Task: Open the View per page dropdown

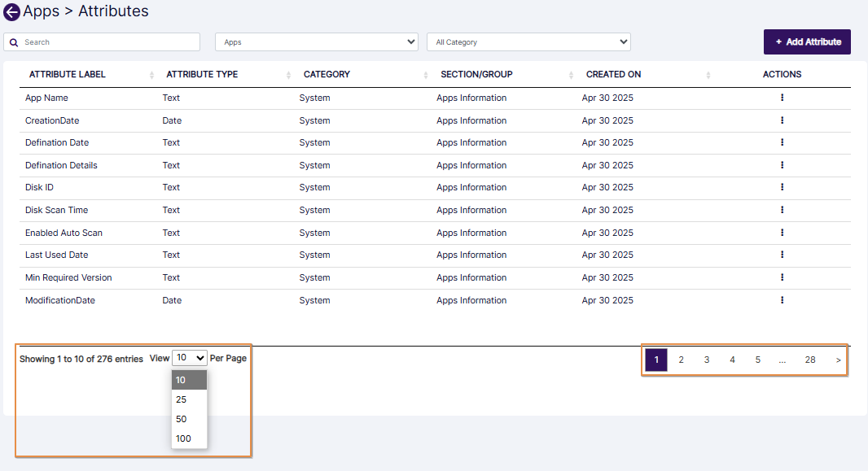Action: pos(189,357)
